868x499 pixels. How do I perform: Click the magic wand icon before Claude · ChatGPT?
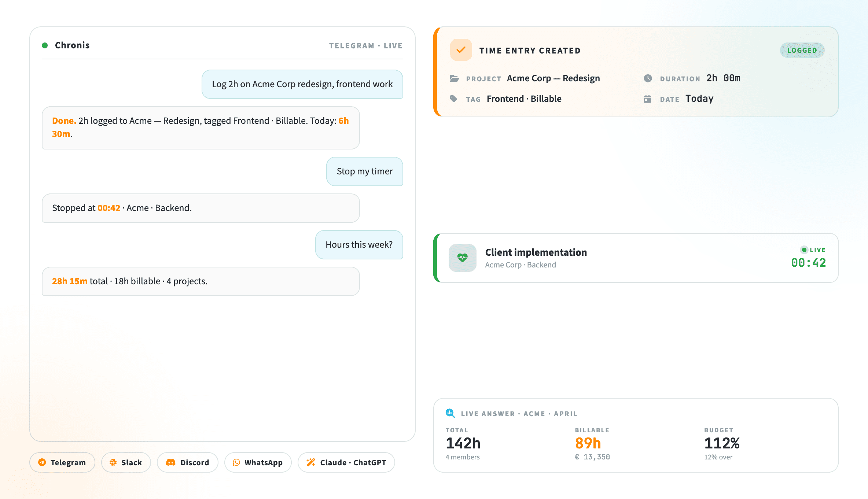(311, 462)
